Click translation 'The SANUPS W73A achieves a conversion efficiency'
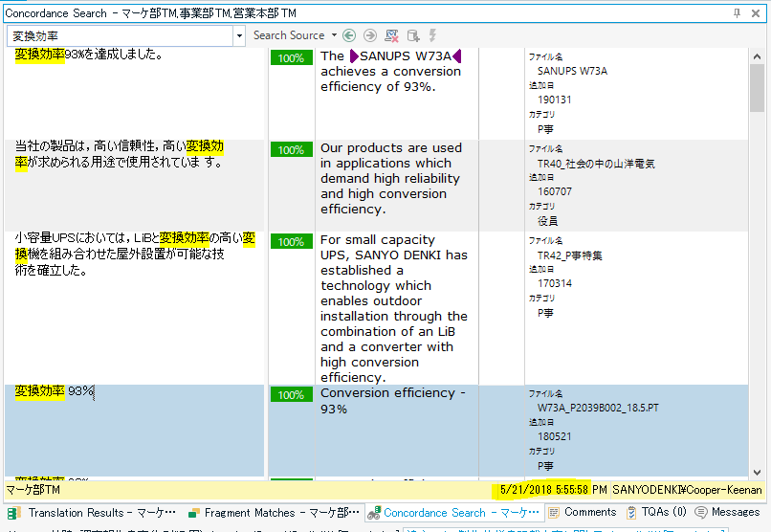Viewport: 771px width, 532px height. click(391, 72)
